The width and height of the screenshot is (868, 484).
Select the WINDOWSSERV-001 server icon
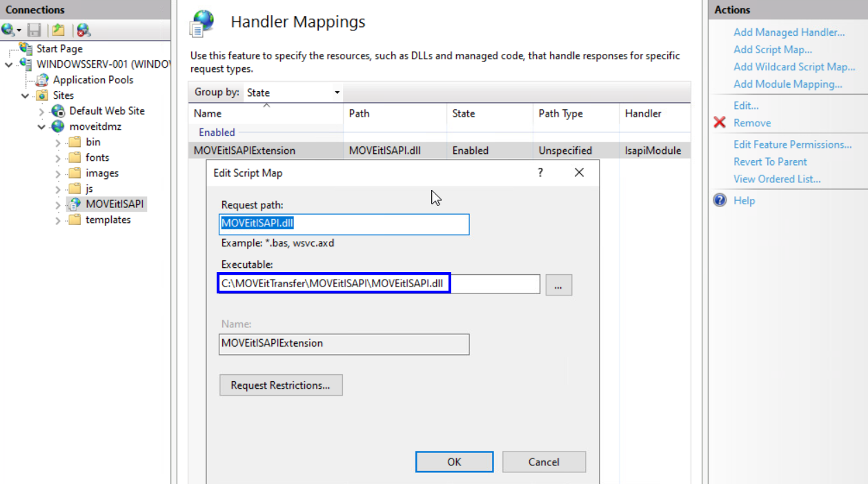point(26,64)
